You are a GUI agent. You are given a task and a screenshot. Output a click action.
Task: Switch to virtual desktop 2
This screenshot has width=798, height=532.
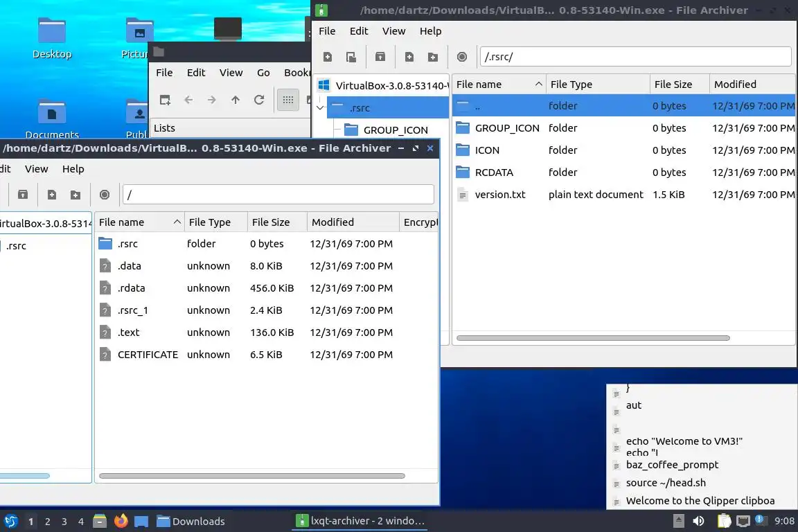[x=47, y=522]
